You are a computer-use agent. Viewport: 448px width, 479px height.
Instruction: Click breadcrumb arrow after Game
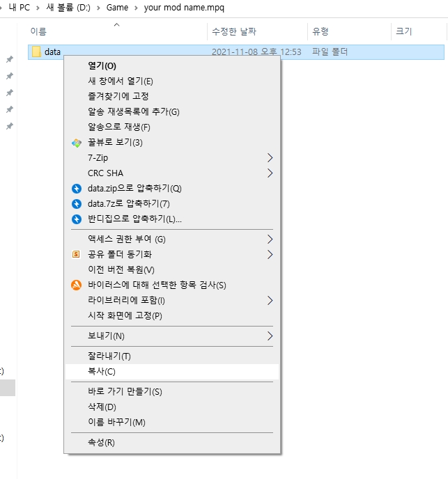[x=136, y=8]
